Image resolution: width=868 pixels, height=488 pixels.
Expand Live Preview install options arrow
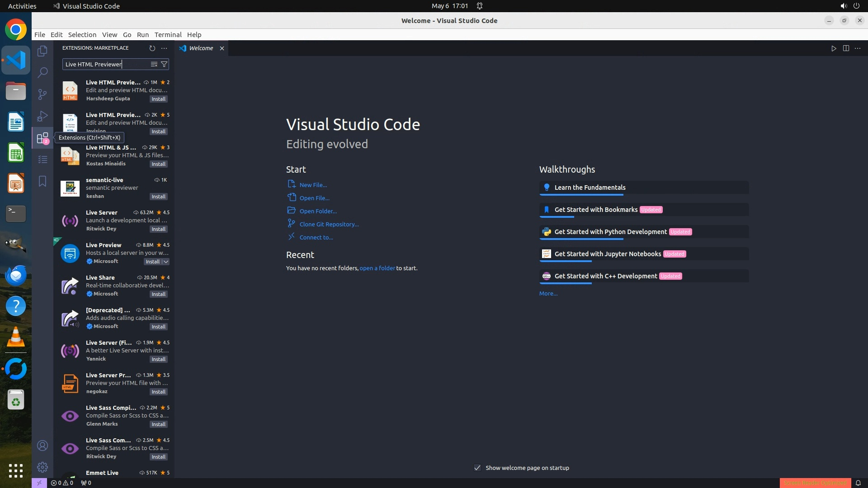pos(166,262)
